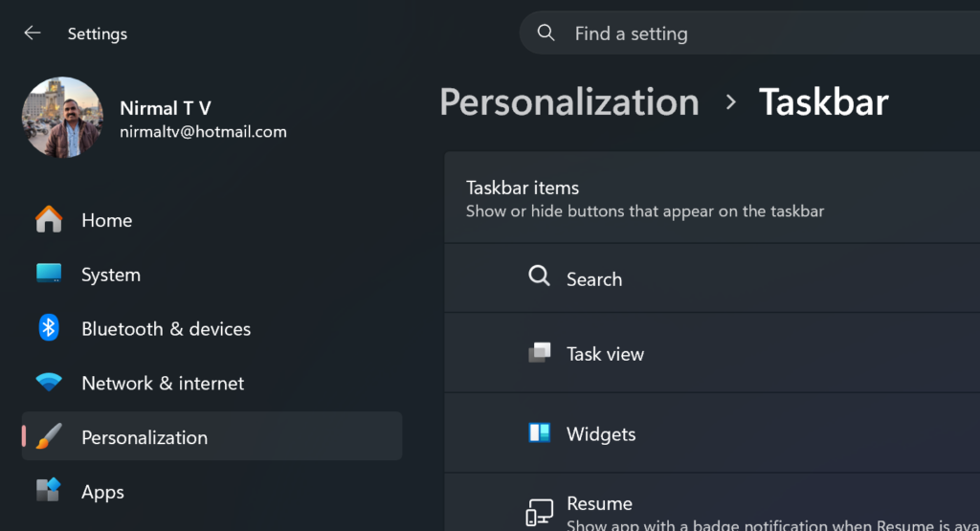Click the Widgets label
980x531 pixels.
[601, 434]
